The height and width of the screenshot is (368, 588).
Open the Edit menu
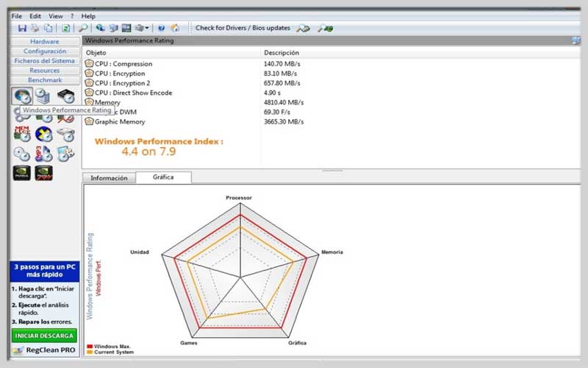(35, 16)
